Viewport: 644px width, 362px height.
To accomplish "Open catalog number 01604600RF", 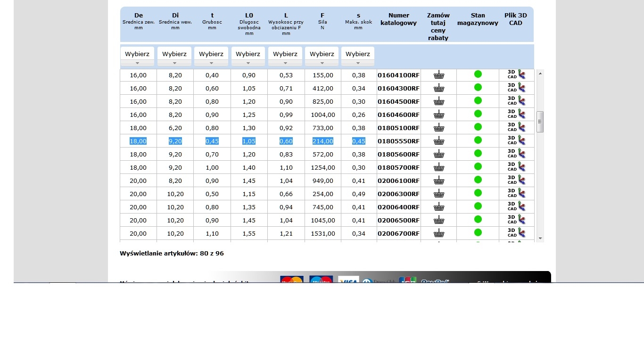I will click(x=398, y=115).
